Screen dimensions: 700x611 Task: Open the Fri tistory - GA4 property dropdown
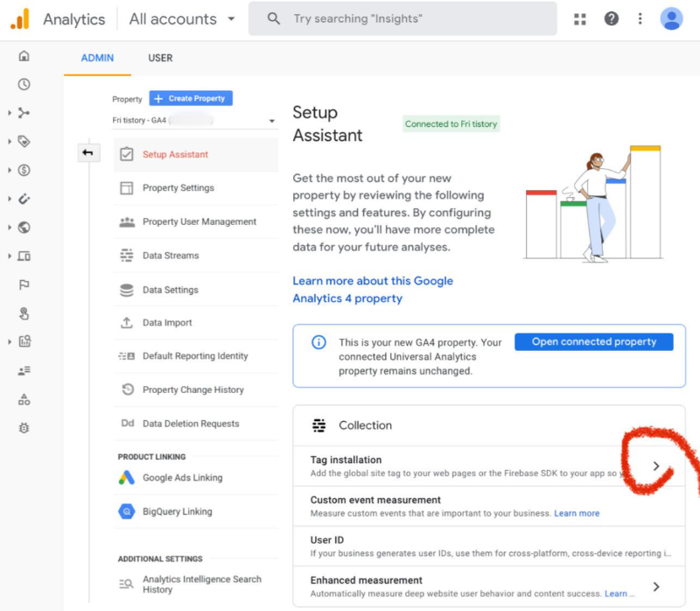click(x=194, y=121)
